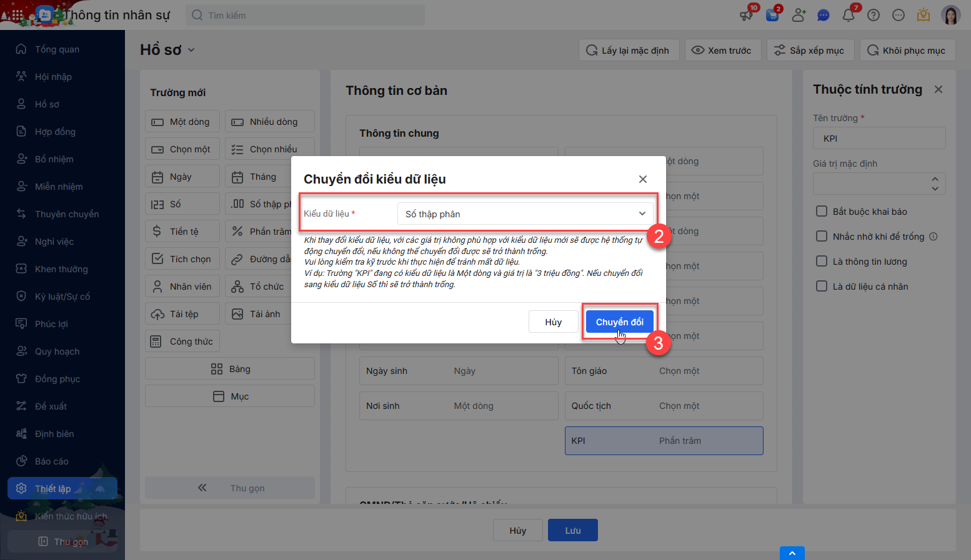Go to Tổng quan in sidebar
The image size is (971, 560).
[x=62, y=49]
